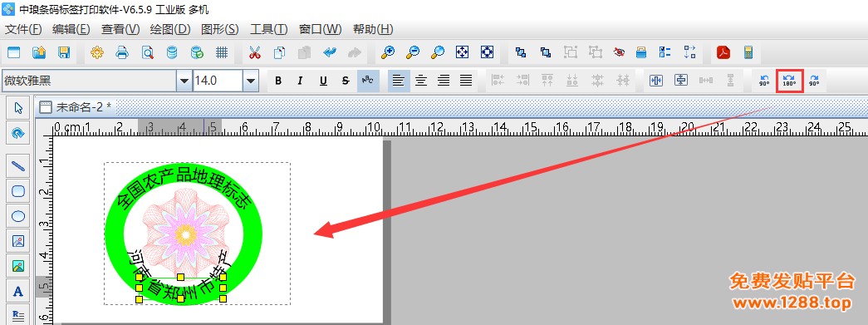Screen dimensions: 868x325
Task: Select the scissors cut icon
Action: pos(255,52)
